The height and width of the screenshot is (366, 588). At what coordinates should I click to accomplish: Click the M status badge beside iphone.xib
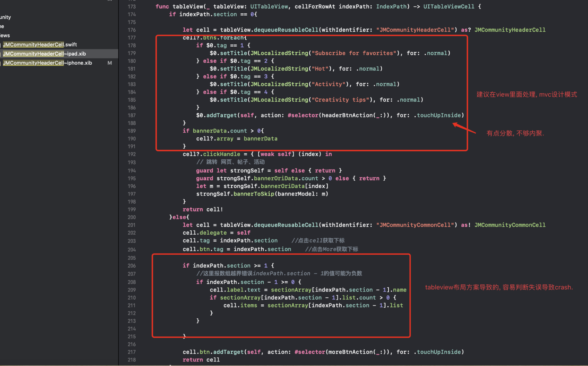pyautogui.click(x=110, y=63)
